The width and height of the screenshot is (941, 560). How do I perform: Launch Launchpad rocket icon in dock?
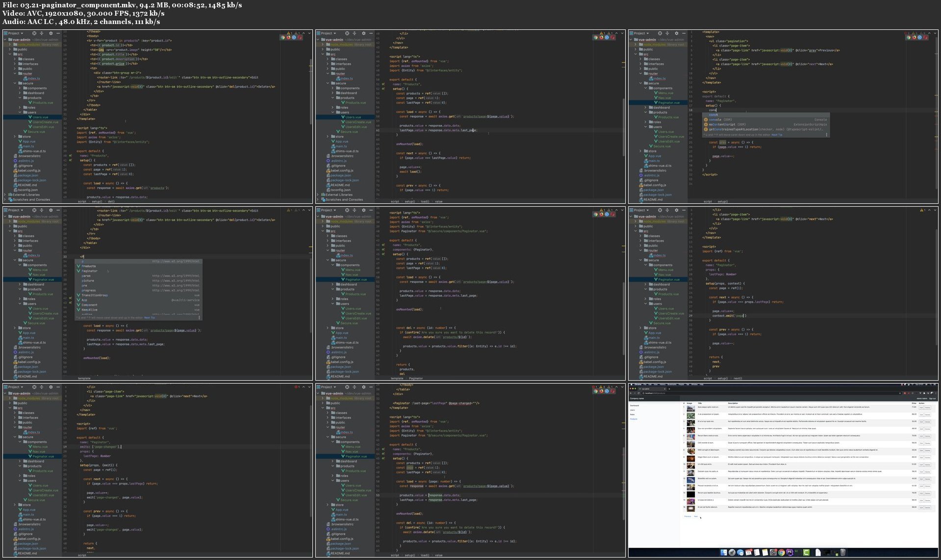(x=732, y=552)
